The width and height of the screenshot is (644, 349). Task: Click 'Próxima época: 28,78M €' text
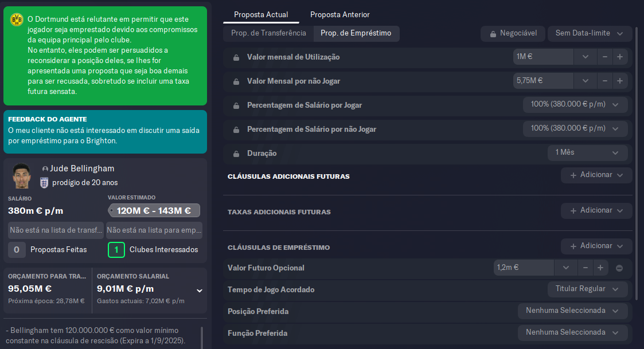pos(46,301)
